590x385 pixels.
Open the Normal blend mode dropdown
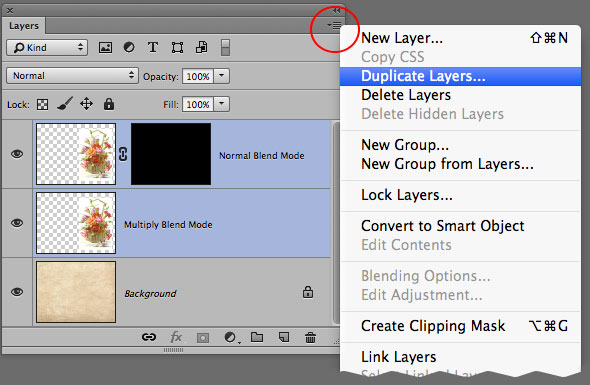[x=72, y=76]
